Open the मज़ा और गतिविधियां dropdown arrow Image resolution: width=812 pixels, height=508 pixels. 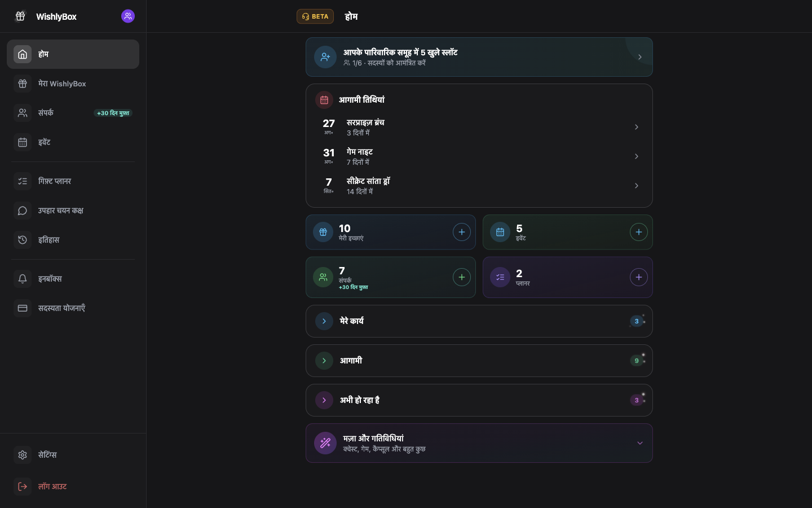(x=639, y=443)
